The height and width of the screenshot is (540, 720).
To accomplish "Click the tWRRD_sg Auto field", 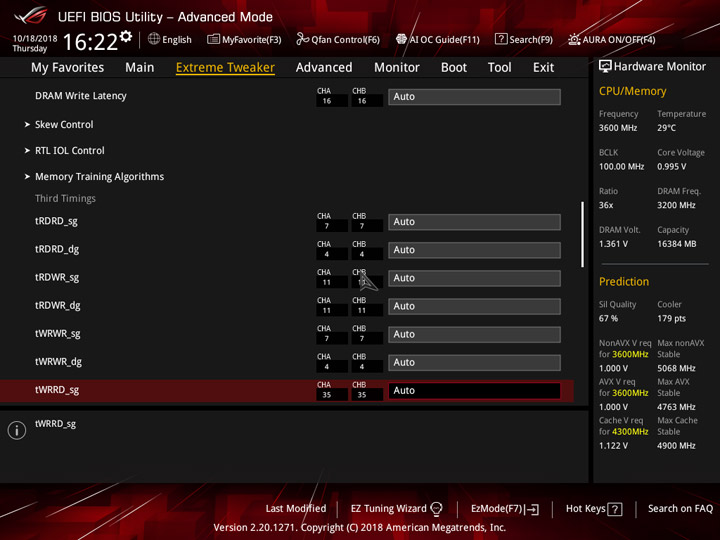I will tap(474, 391).
